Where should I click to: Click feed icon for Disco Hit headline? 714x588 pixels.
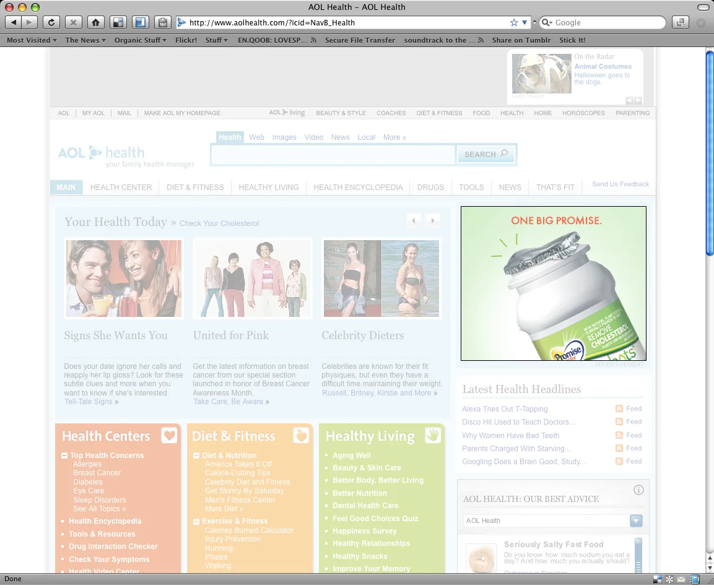[x=619, y=422]
